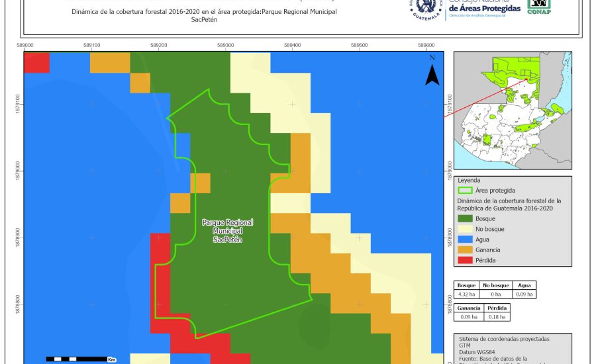
Task: Click the Ganancia 0.09 ha table cell
Action: coord(469,317)
